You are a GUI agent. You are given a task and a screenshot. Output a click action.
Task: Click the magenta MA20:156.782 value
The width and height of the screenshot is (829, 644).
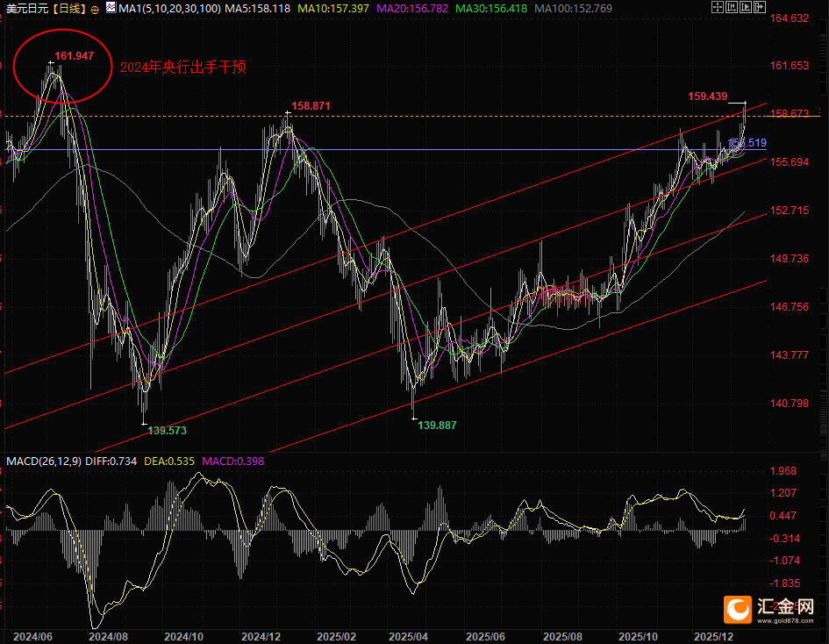(x=411, y=9)
